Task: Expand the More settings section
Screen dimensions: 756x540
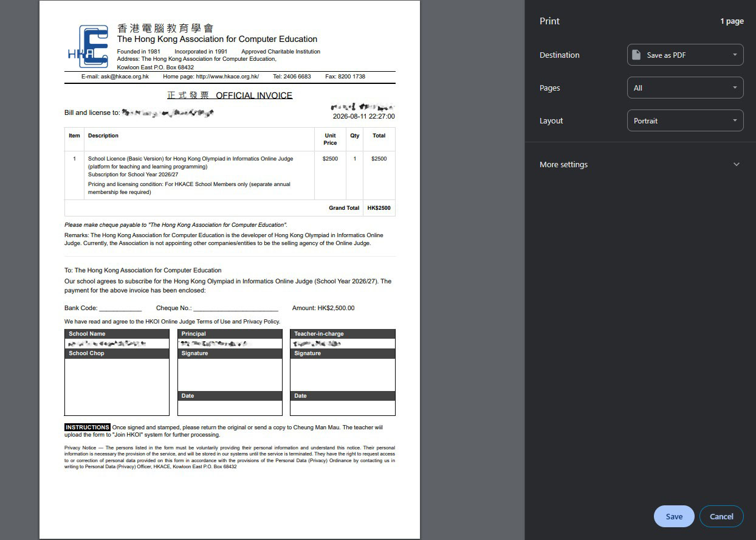Action: pos(640,164)
